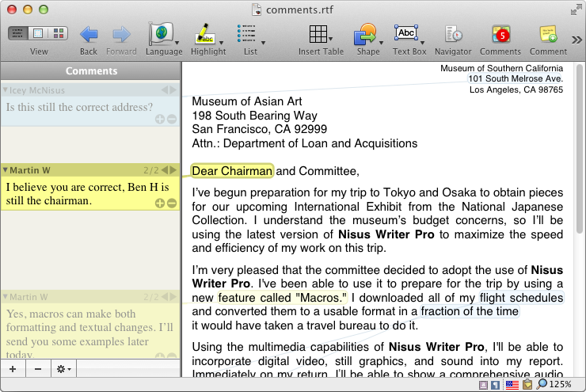Screen dimensions: 586x392
Task: Add reply to the chairman comment
Action: [160, 204]
